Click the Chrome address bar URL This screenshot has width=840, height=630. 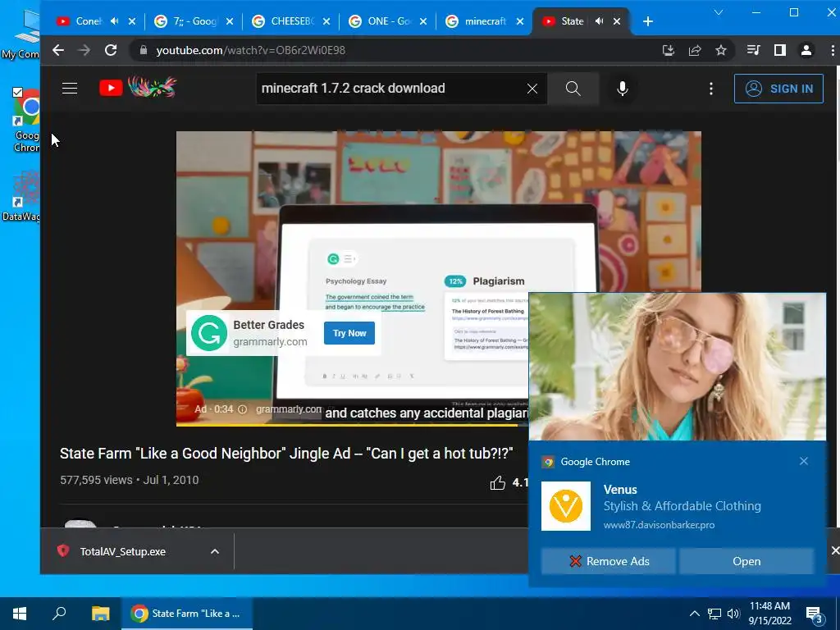pyautogui.click(x=251, y=50)
